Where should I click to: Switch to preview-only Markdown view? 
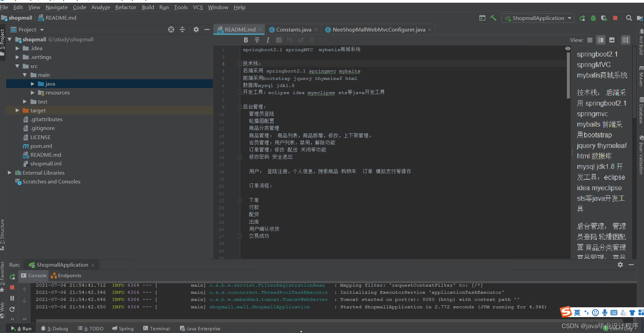(x=612, y=40)
